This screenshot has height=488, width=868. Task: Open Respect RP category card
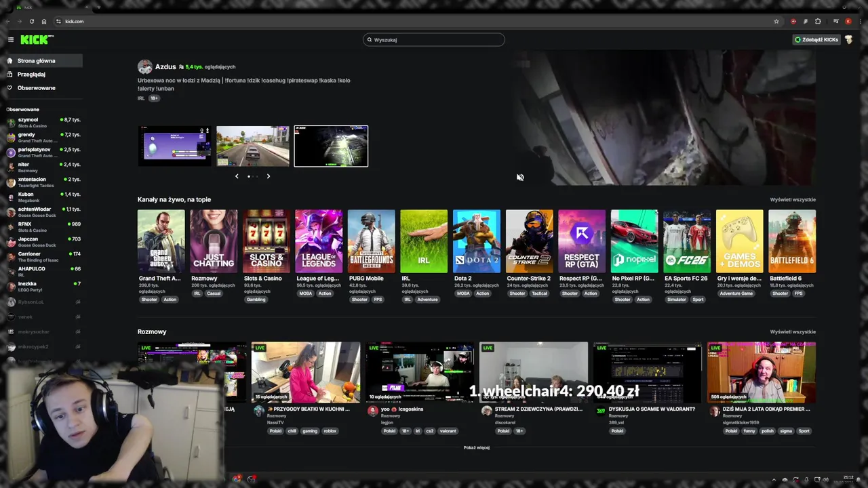[x=582, y=241]
